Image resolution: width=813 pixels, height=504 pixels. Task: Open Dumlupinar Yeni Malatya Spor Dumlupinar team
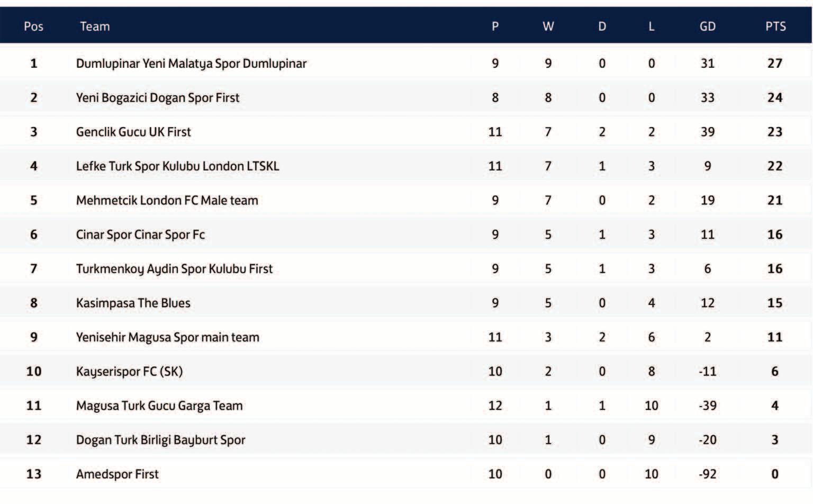coord(191,64)
